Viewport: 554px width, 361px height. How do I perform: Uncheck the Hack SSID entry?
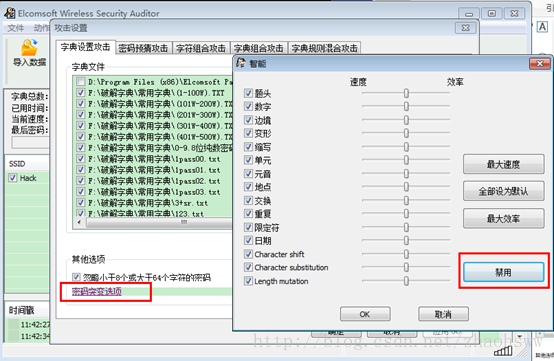[x=13, y=178]
